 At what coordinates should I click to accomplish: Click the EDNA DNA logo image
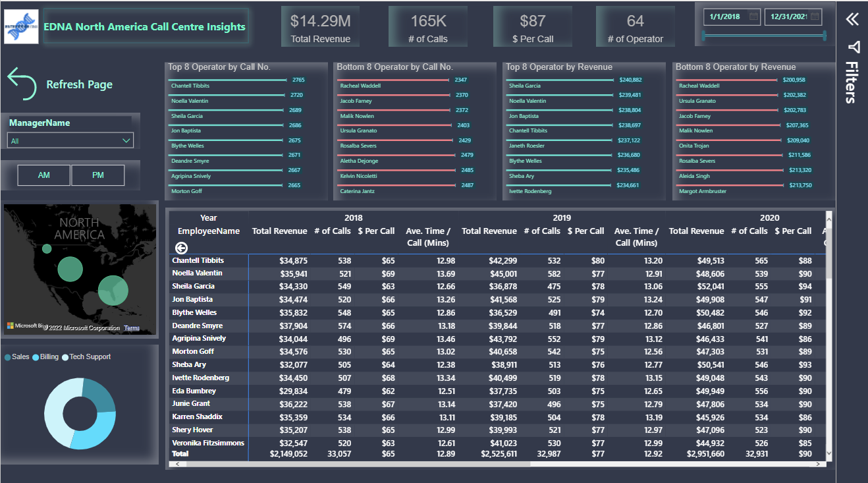point(20,26)
